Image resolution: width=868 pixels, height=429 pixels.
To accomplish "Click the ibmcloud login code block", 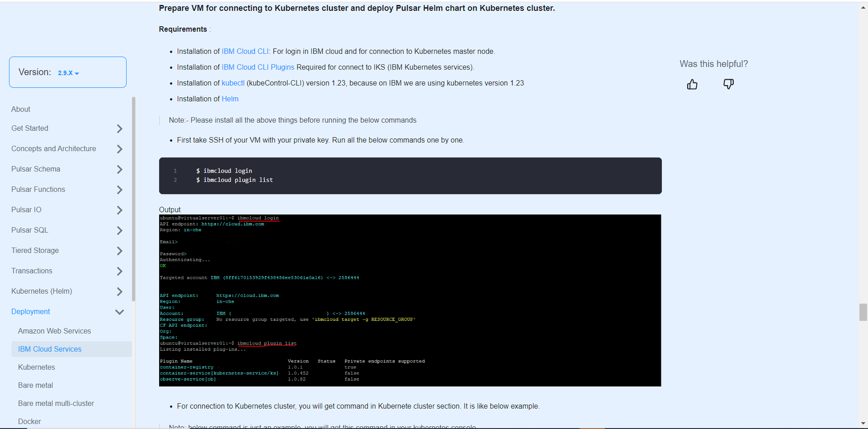I will pyautogui.click(x=410, y=176).
